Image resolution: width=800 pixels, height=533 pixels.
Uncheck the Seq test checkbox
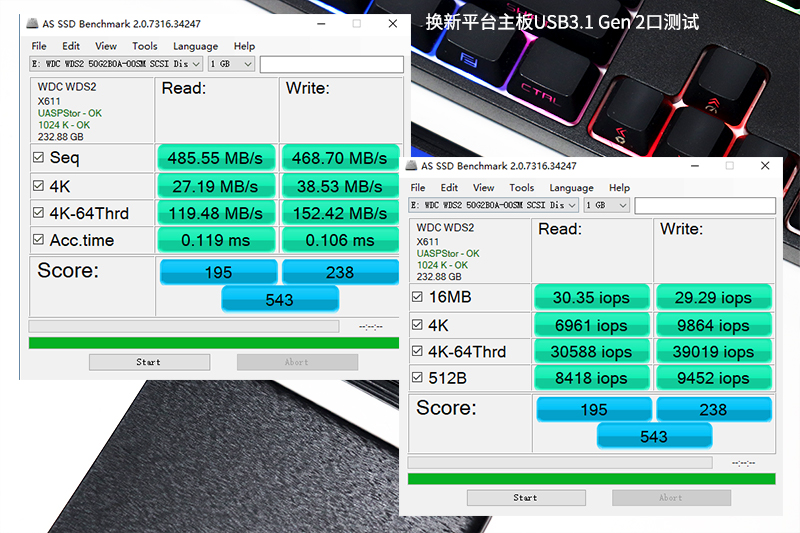(x=38, y=157)
